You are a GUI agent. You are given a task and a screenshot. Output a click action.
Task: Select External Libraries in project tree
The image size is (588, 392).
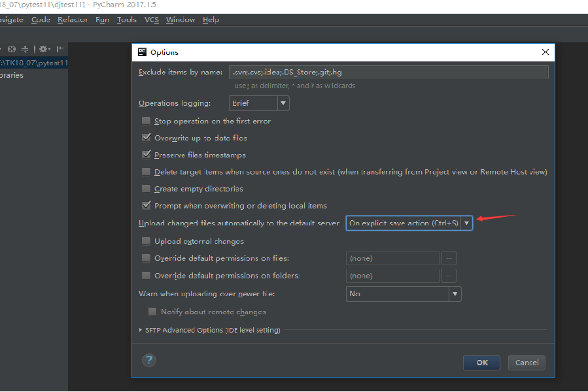[x=12, y=75]
